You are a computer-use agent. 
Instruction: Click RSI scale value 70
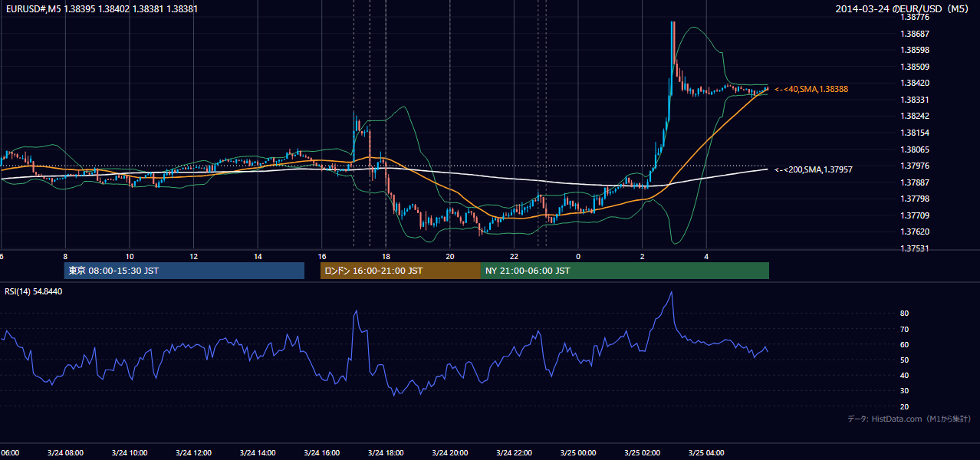(905, 329)
